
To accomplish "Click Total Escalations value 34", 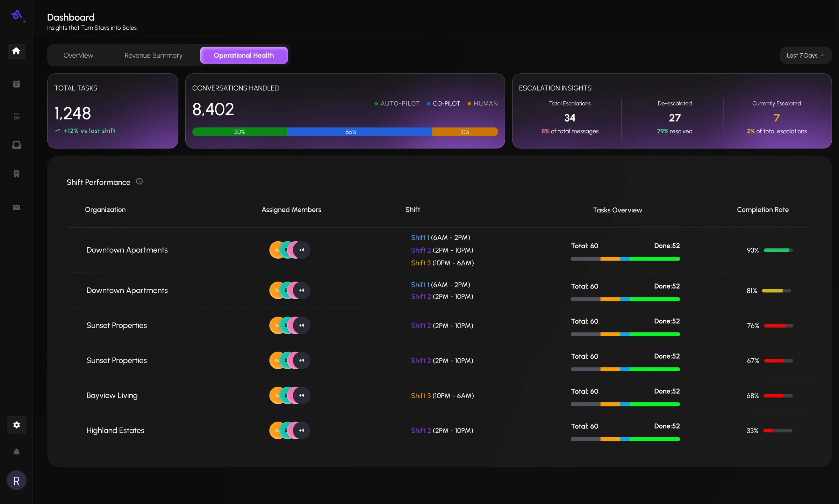I will pos(570,118).
